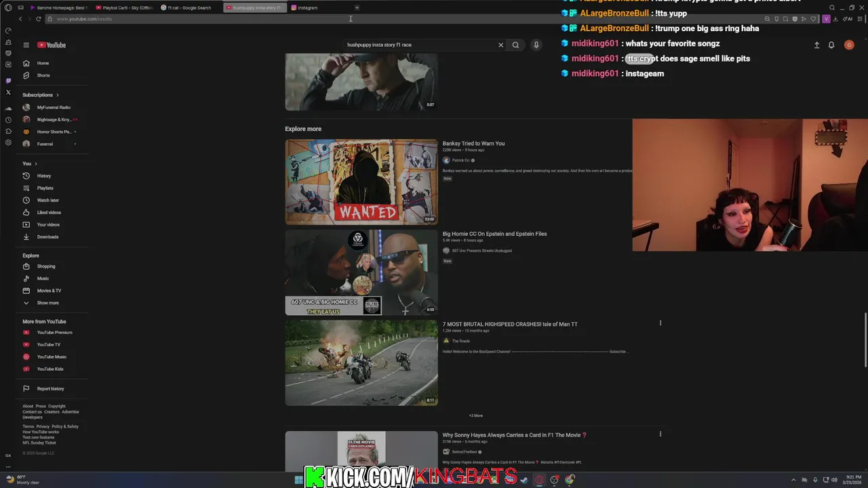Screen dimensions: 868x488
Task: Open the taskbar weather widget
Action: tap(22, 480)
